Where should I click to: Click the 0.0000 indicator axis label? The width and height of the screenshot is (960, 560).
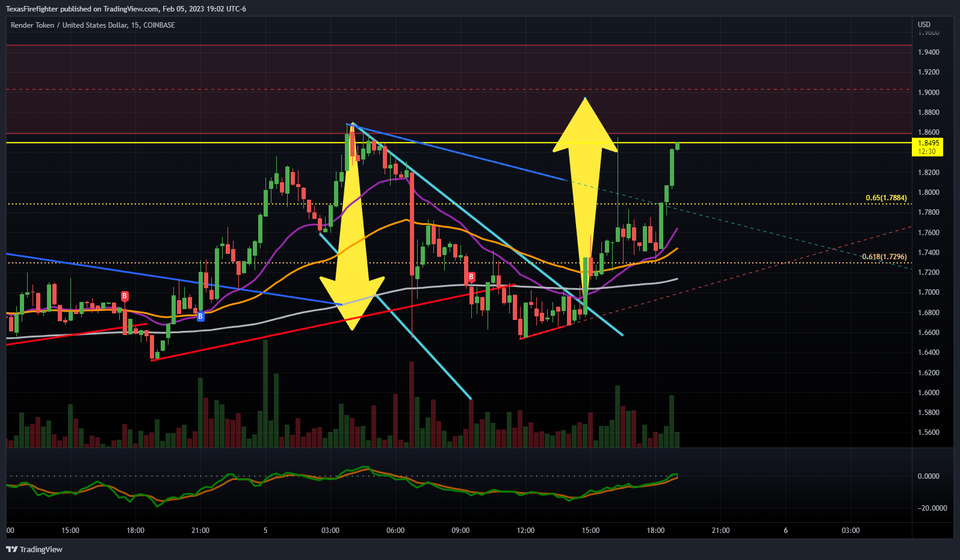coord(928,476)
